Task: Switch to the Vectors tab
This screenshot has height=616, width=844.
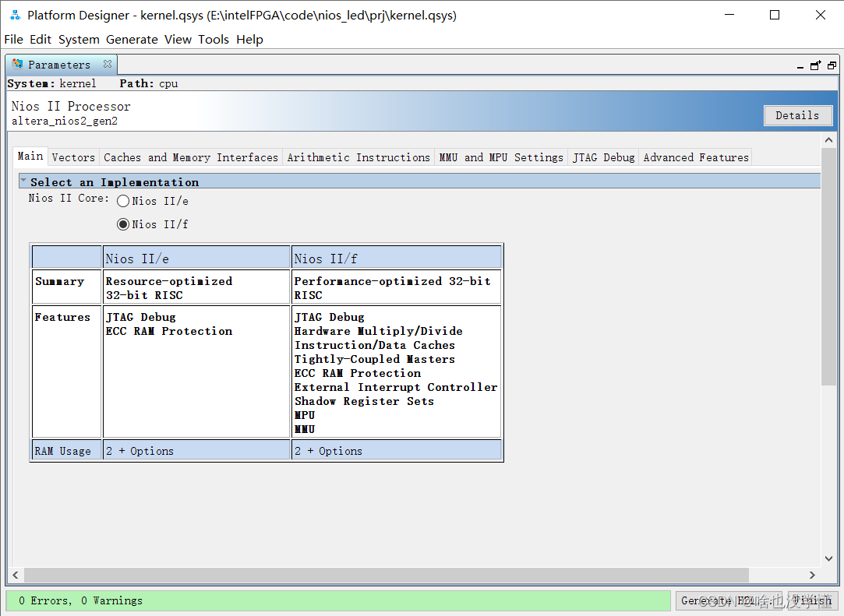Action: pos(73,157)
